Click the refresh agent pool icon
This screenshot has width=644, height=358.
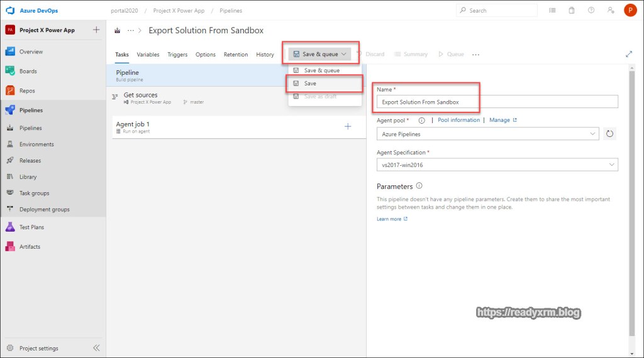609,134
